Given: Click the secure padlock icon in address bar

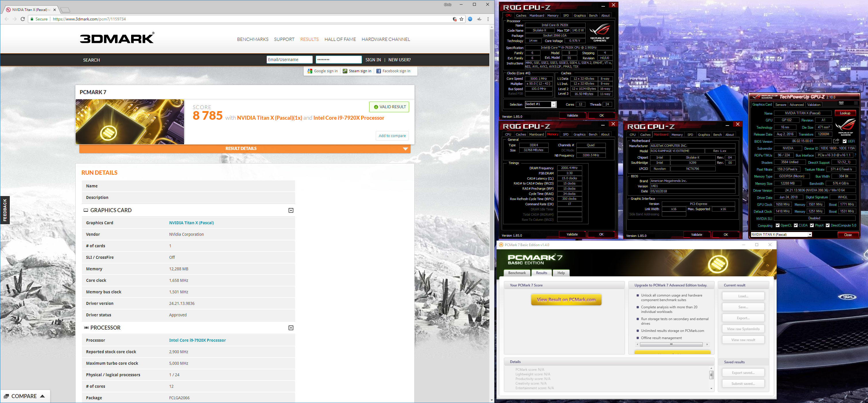Looking at the screenshot, I should (x=32, y=19).
